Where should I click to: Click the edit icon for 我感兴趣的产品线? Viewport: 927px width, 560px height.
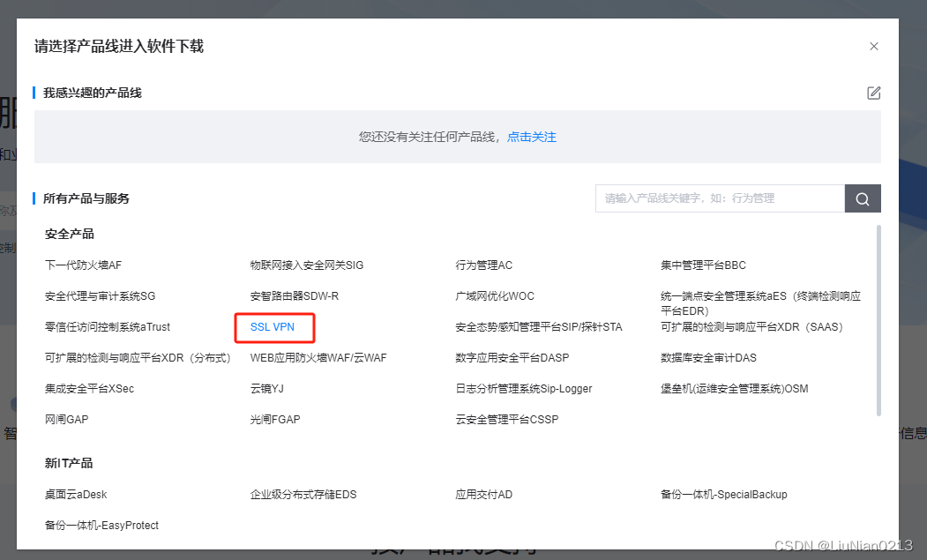[874, 93]
